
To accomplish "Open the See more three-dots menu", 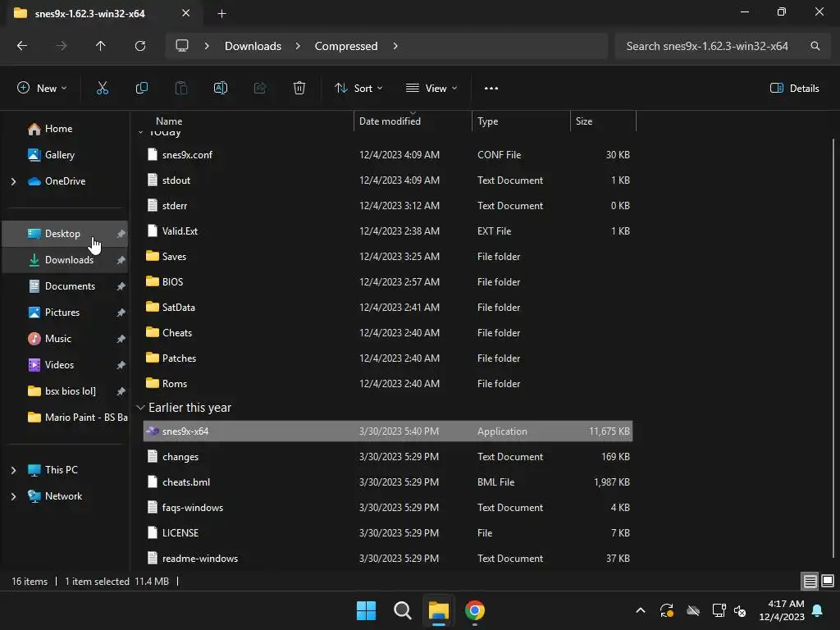I will 491,89.
